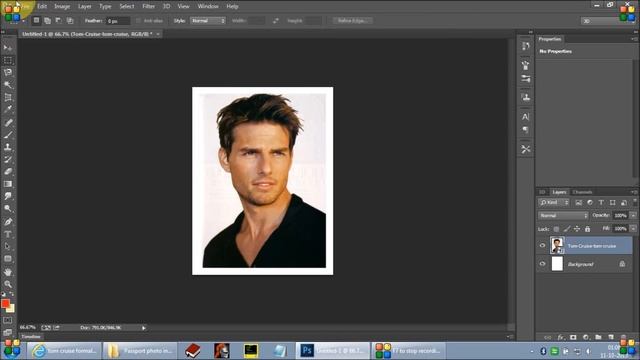Select the Crop tool

pyautogui.click(x=8, y=97)
